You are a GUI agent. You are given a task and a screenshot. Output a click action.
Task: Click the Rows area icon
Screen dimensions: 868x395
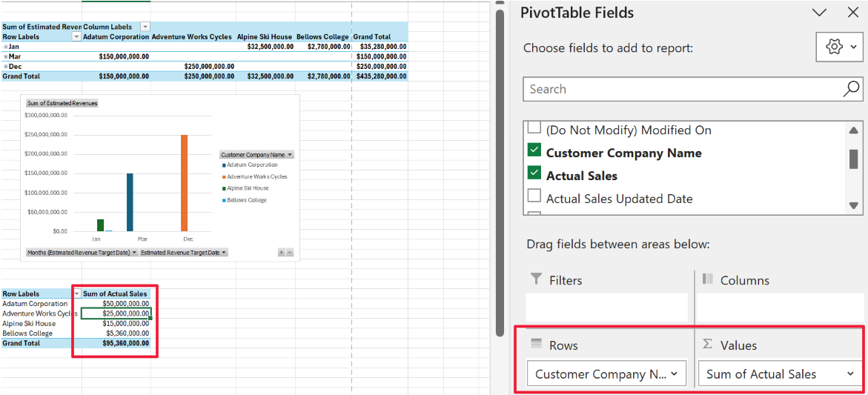(535, 344)
